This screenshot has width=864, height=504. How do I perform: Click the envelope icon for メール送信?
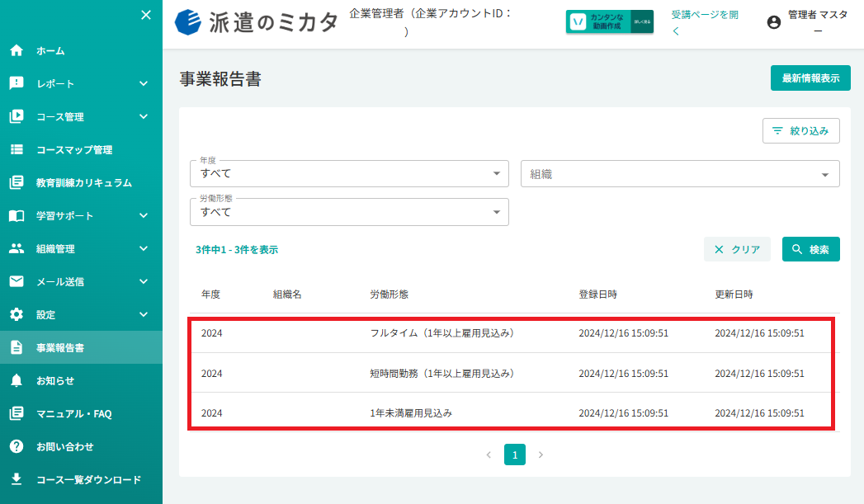(x=17, y=281)
